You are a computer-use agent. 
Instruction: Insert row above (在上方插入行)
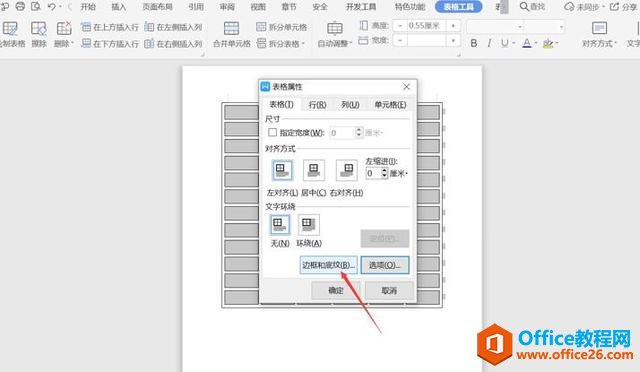pos(110,27)
